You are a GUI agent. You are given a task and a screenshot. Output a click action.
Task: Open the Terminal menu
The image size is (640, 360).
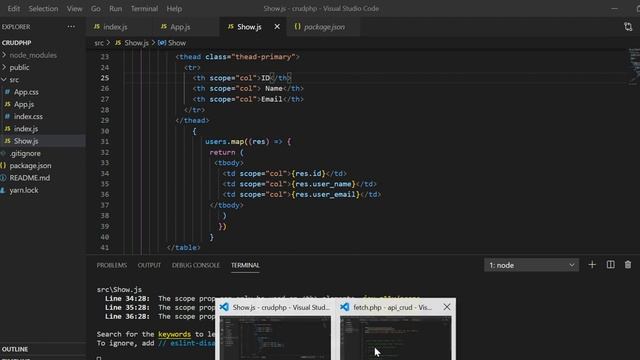pos(144,9)
